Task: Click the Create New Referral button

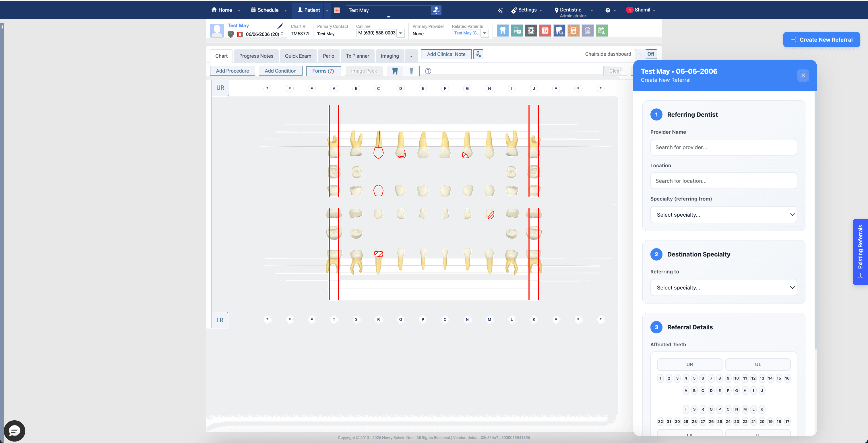Action: click(821, 40)
